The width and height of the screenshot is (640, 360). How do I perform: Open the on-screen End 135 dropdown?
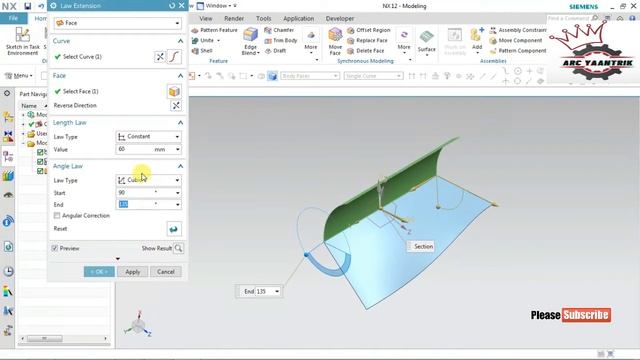tap(277, 291)
